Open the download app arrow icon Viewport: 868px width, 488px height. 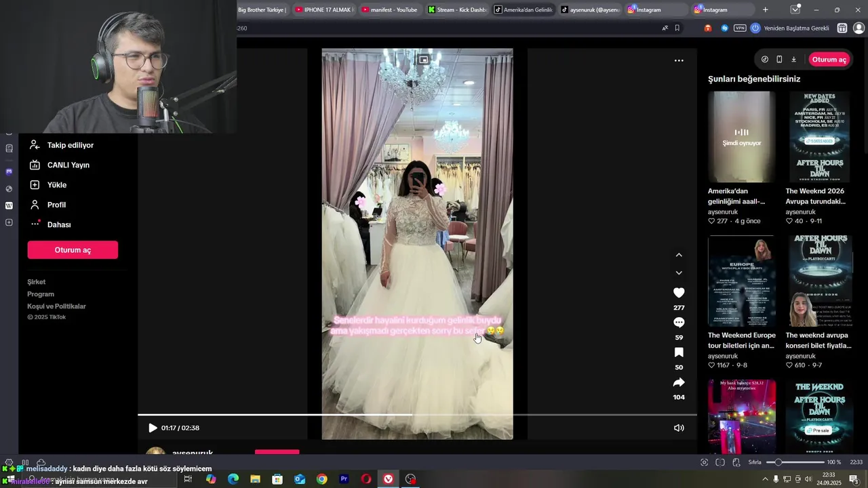(x=794, y=60)
